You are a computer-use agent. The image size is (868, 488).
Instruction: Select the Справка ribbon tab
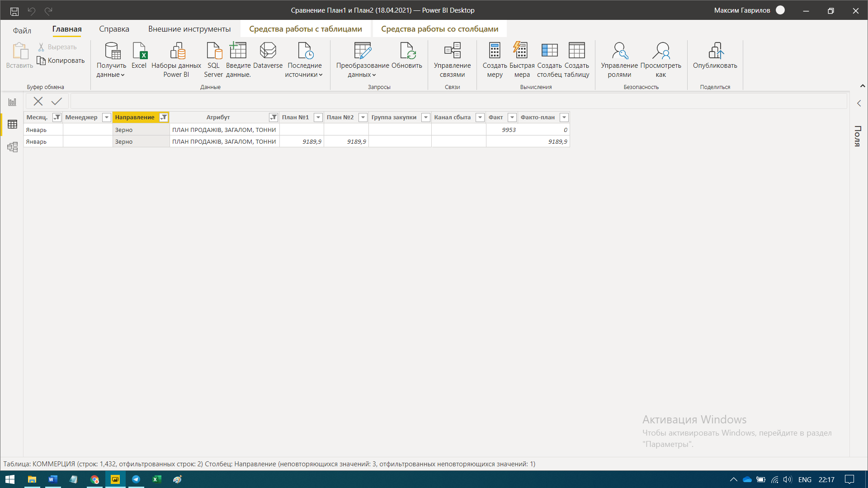tap(114, 29)
